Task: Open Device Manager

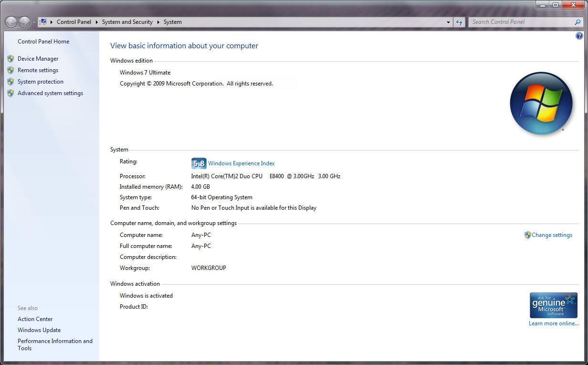Action: [38, 59]
